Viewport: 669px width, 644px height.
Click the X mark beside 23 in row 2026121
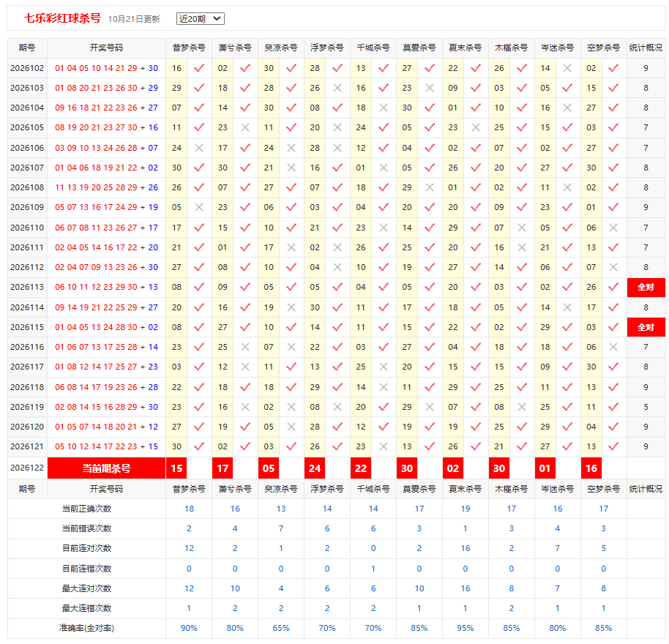(x=384, y=446)
